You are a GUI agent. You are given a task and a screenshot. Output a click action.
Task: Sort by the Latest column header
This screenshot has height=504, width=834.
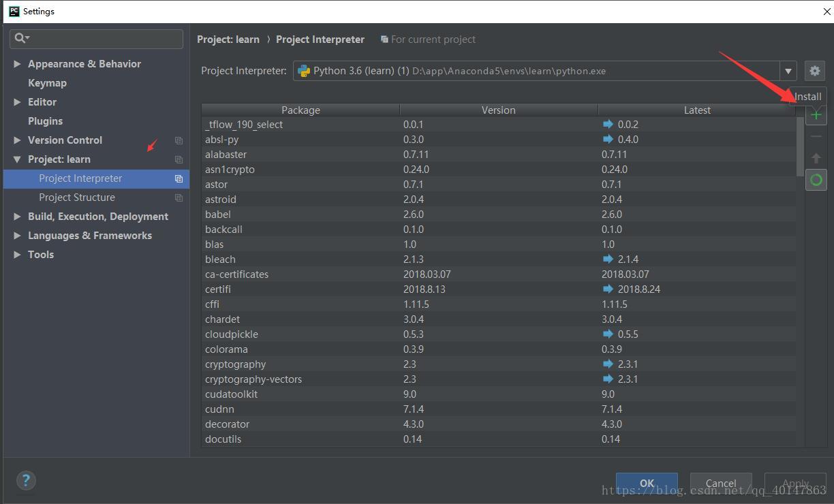click(697, 110)
